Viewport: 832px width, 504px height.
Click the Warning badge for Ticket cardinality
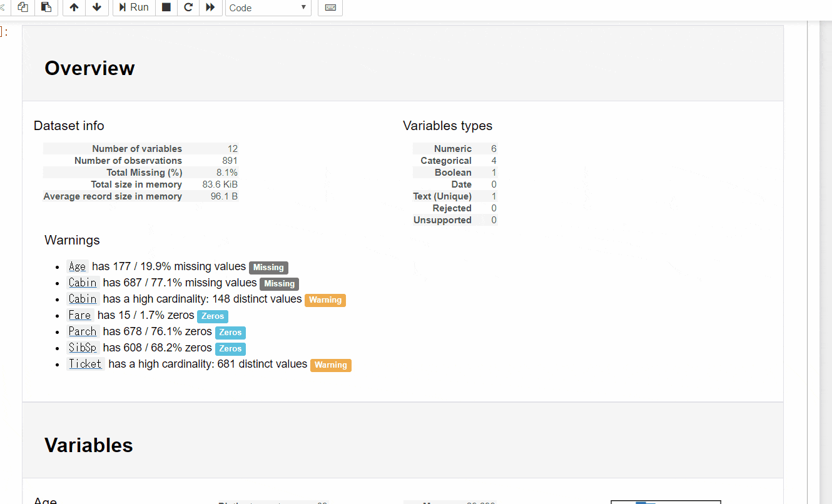click(331, 365)
